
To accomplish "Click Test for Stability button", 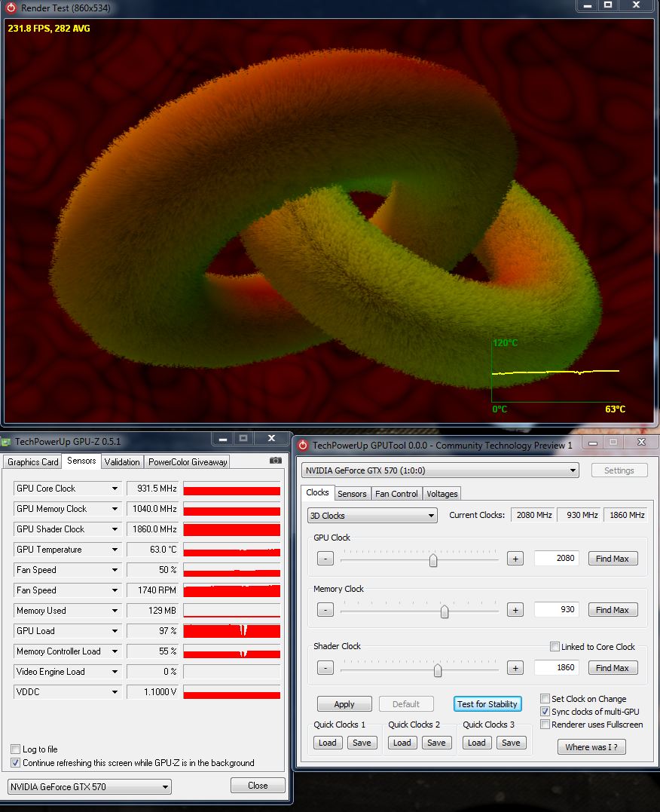I will point(487,704).
